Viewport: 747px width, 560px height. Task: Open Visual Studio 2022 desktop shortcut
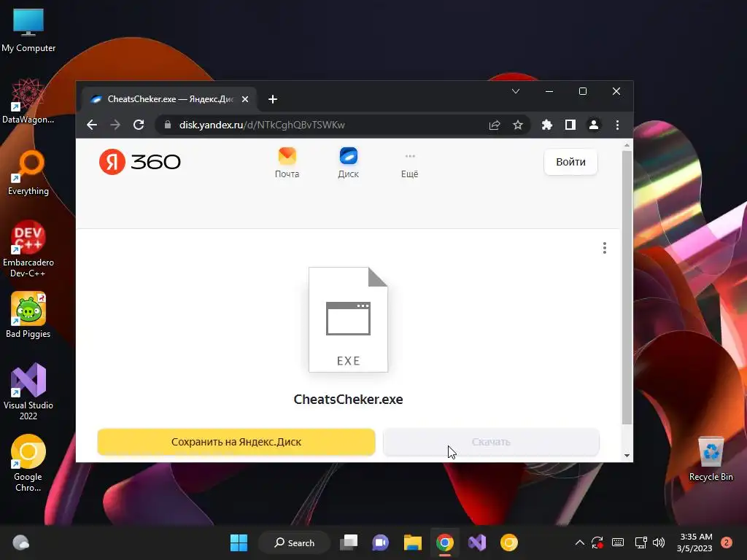pos(28,392)
